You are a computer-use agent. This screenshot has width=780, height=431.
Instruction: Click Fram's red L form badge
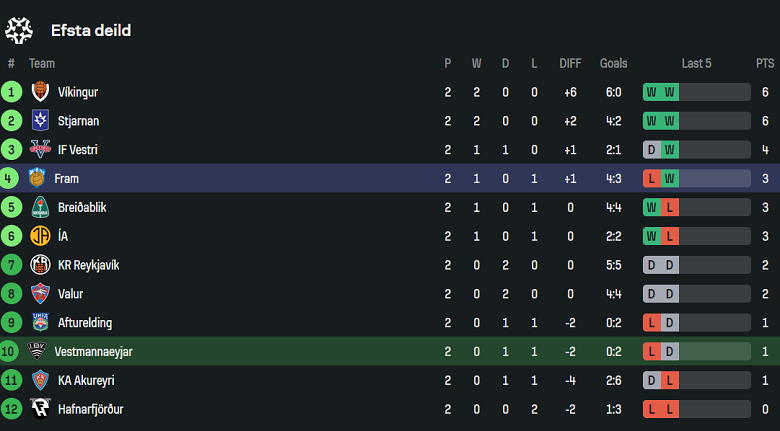tap(652, 179)
